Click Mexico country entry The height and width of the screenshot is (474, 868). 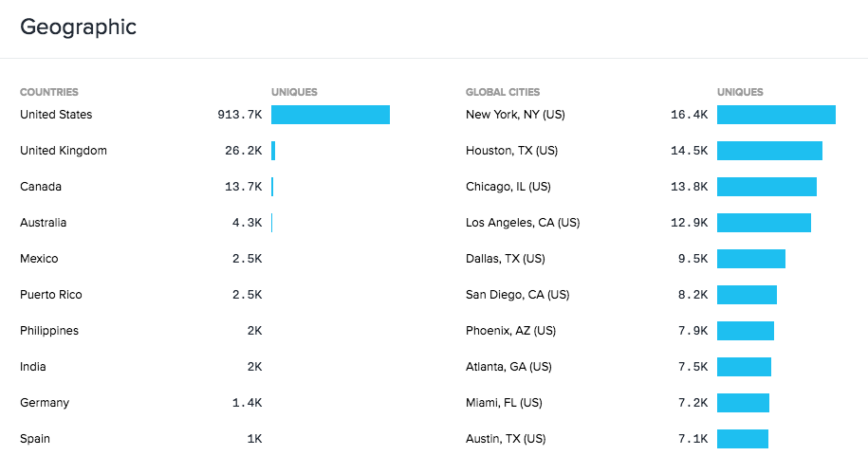[39, 259]
